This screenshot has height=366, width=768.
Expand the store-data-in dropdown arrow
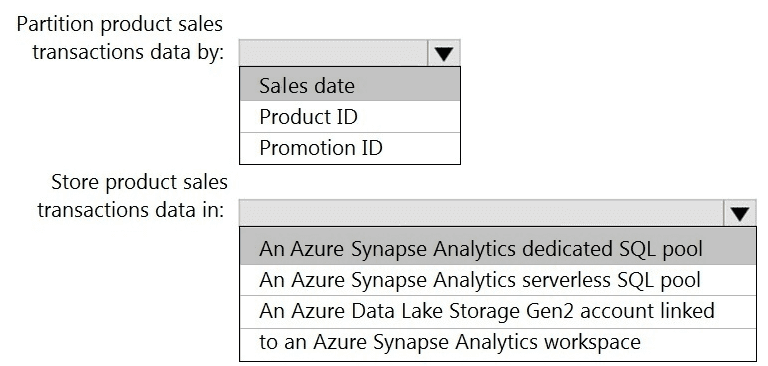click(740, 213)
